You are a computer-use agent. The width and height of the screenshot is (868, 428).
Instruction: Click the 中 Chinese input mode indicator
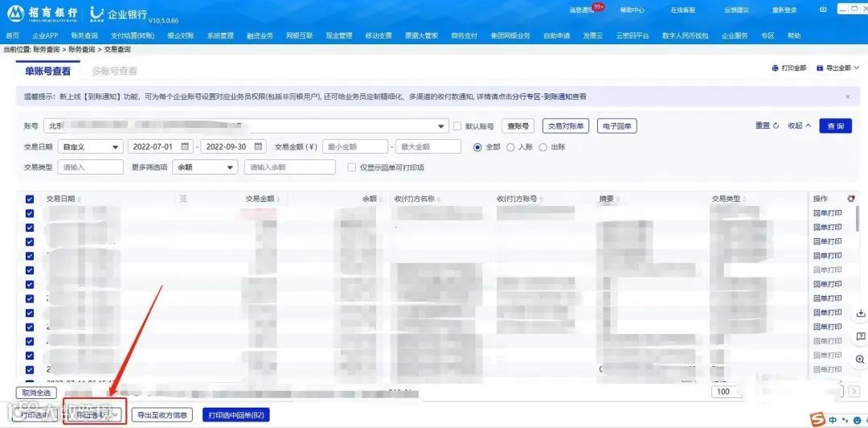coord(833,420)
